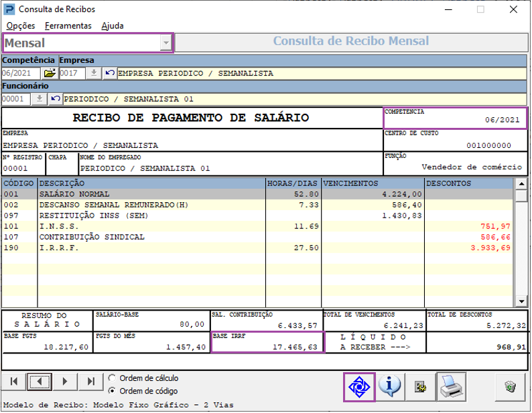Click sal. contribuição value 6.433,57
The width and height of the screenshot is (532, 413).
pos(297,326)
